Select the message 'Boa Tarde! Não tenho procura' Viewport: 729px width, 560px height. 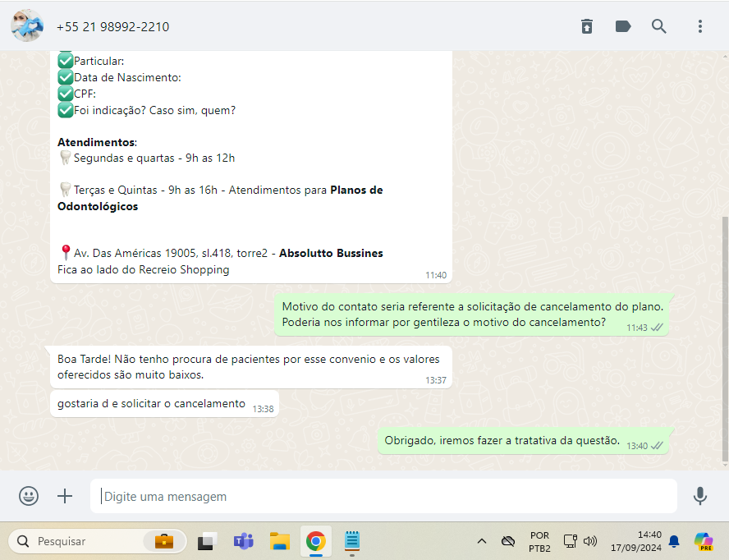[x=251, y=367]
